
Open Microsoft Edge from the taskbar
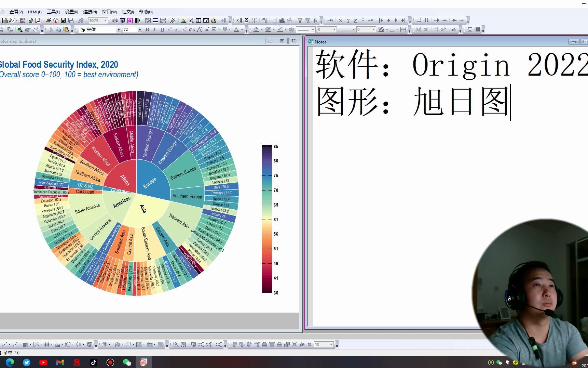pyautogui.click(x=10, y=362)
